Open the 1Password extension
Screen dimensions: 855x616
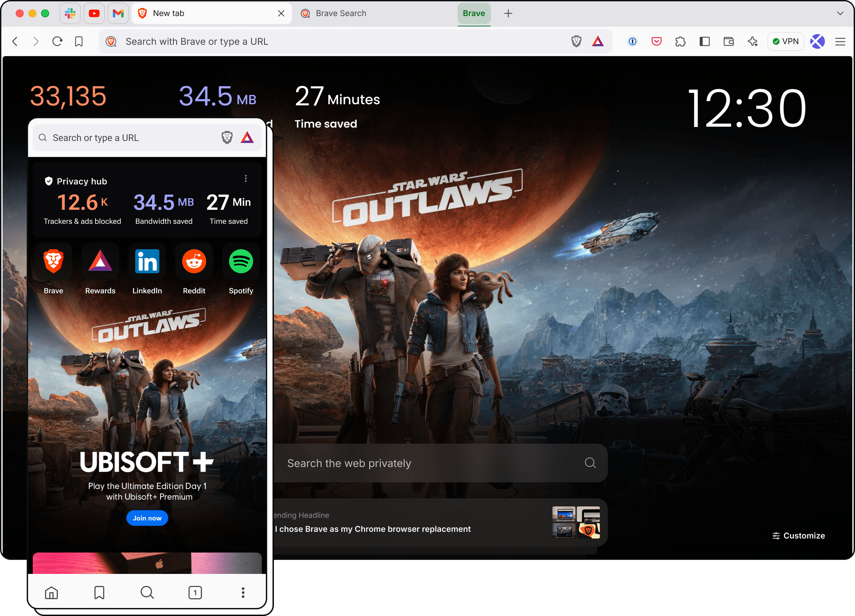tap(632, 41)
